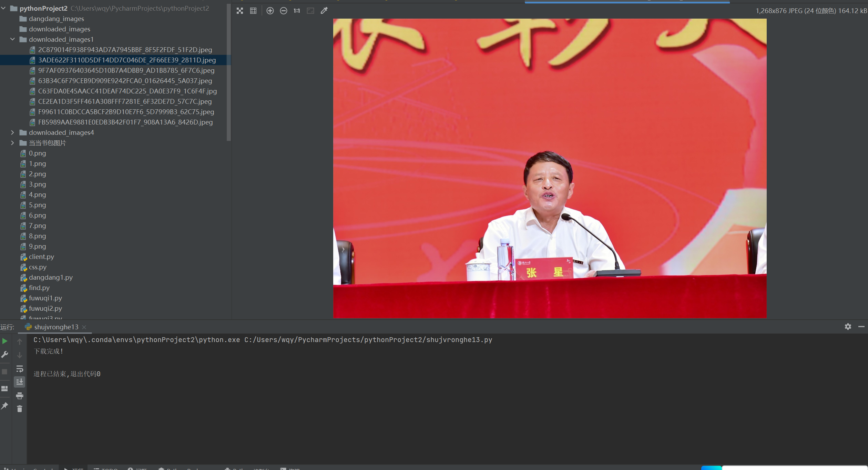Clear console with trash icon

coord(20,409)
